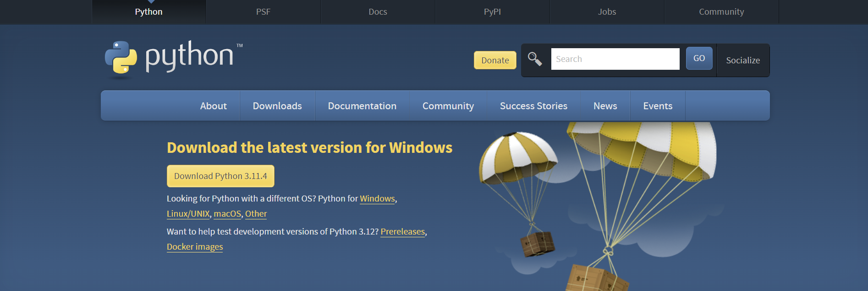Open the Events navigation menu
The height and width of the screenshot is (291, 868).
658,106
